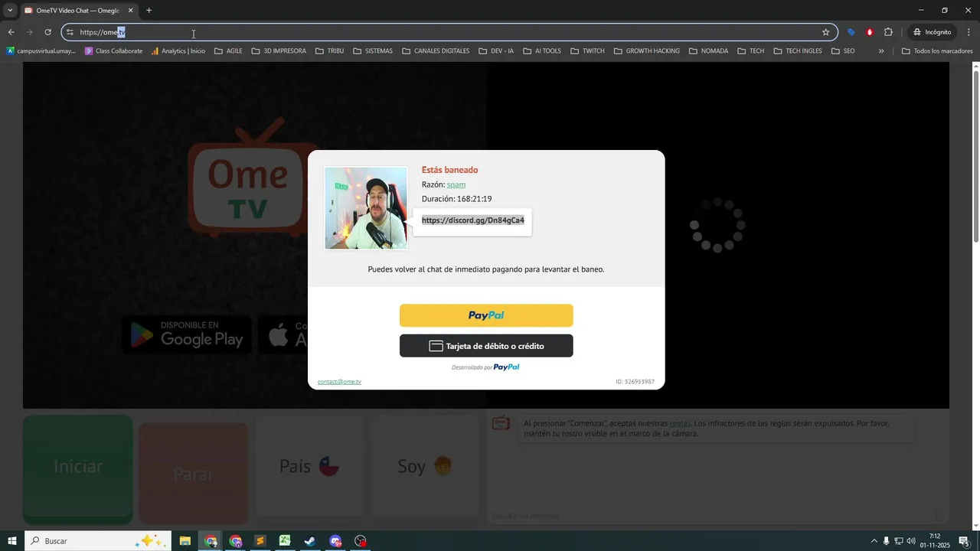
Task: Open site information icon in address bar
Action: 70,32
